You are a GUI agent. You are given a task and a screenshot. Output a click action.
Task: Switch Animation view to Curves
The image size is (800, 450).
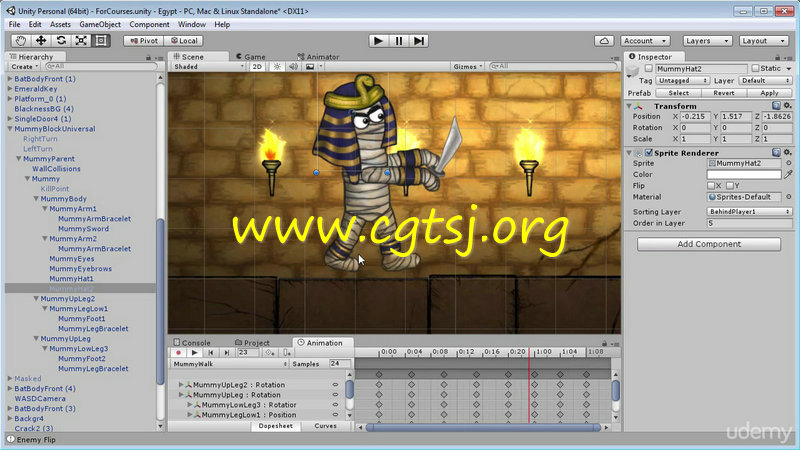click(326, 426)
